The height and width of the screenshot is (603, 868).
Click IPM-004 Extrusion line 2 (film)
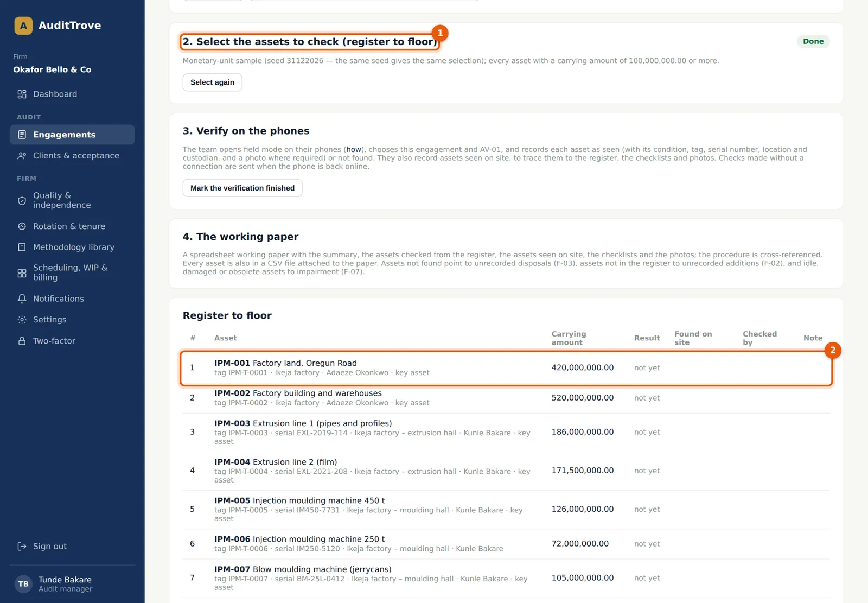point(506,471)
